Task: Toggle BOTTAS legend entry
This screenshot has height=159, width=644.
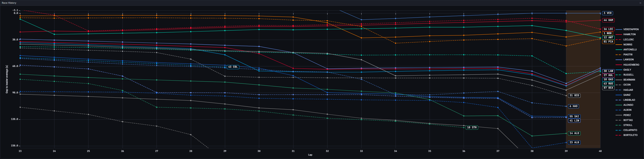Action: click(x=624, y=120)
